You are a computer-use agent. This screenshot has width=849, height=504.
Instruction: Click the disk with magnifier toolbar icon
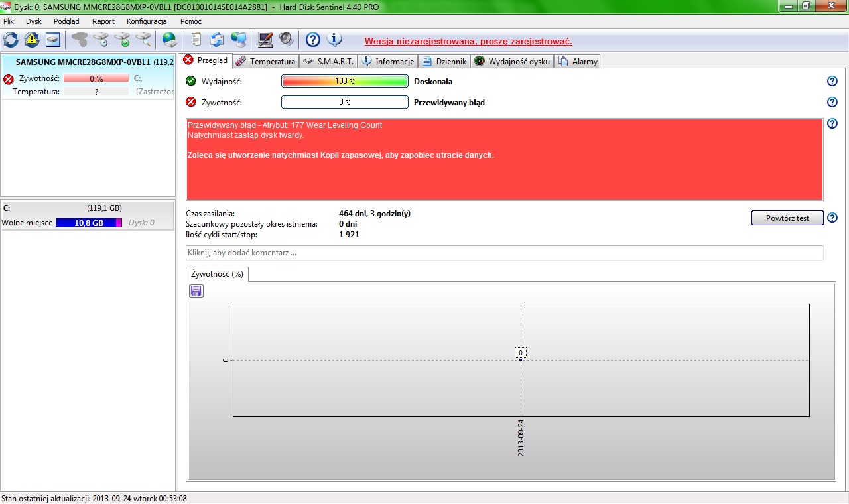click(143, 40)
